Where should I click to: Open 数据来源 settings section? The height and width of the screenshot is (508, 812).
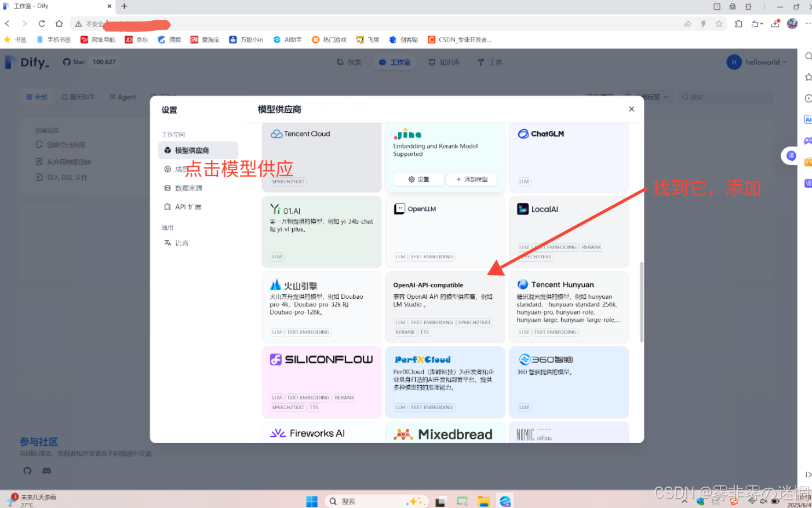(188, 188)
